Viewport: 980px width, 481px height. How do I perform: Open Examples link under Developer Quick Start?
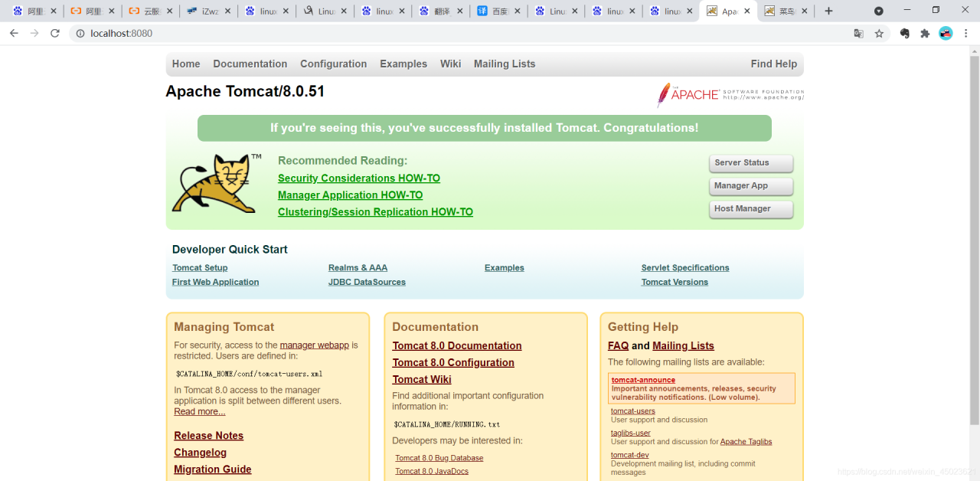(x=505, y=268)
